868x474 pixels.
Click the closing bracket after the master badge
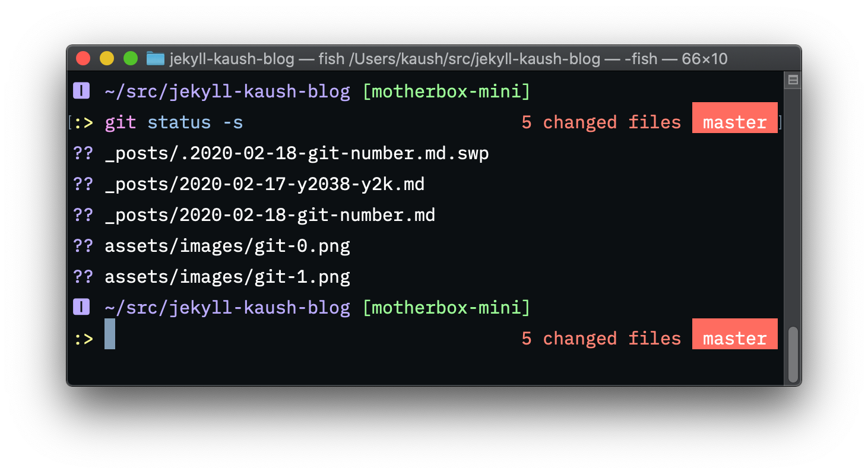(x=781, y=122)
